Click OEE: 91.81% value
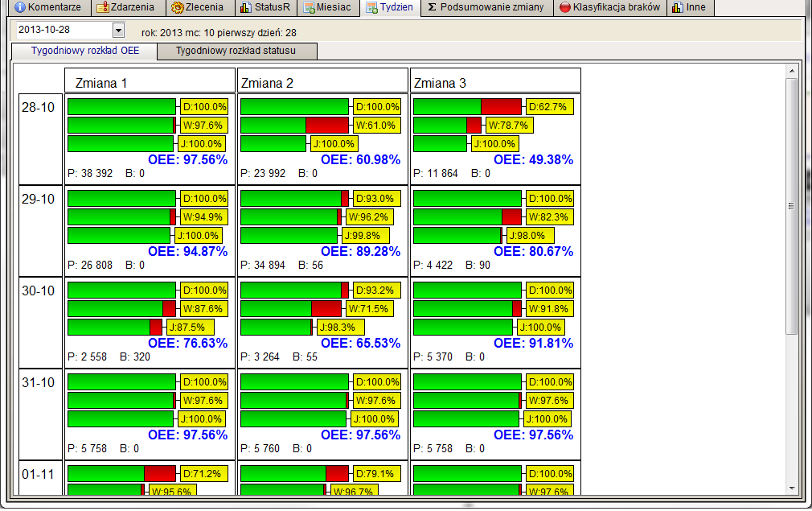Image resolution: width=812 pixels, height=511 pixels. point(533,343)
